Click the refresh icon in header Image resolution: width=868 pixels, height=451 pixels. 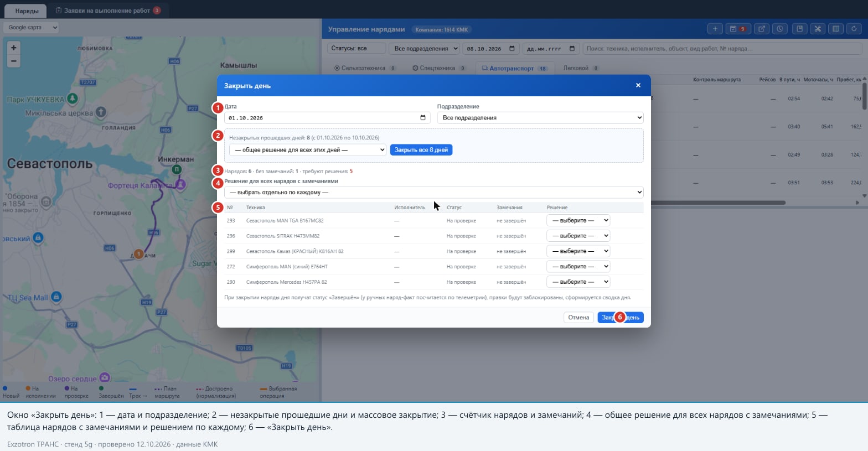click(x=855, y=29)
